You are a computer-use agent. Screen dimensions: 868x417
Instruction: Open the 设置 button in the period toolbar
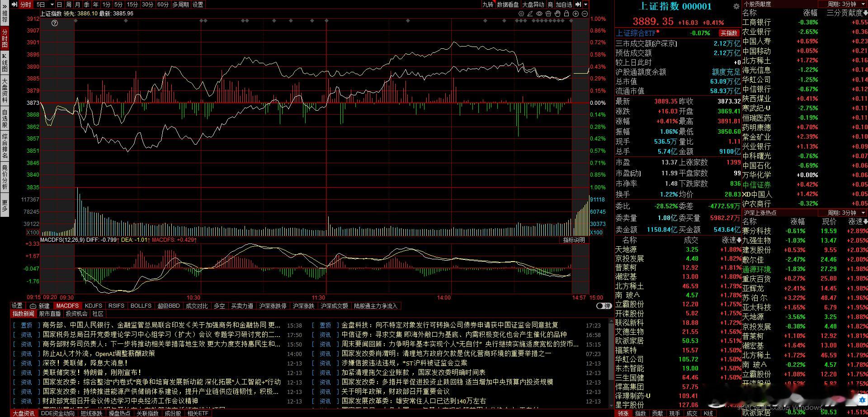click(198, 5)
